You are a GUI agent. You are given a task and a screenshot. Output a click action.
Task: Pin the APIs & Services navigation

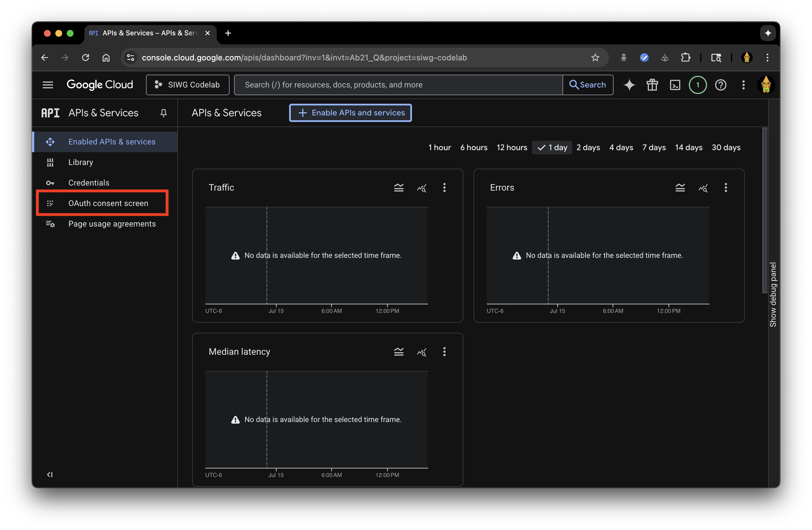pyautogui.click(x=163, y=113)
